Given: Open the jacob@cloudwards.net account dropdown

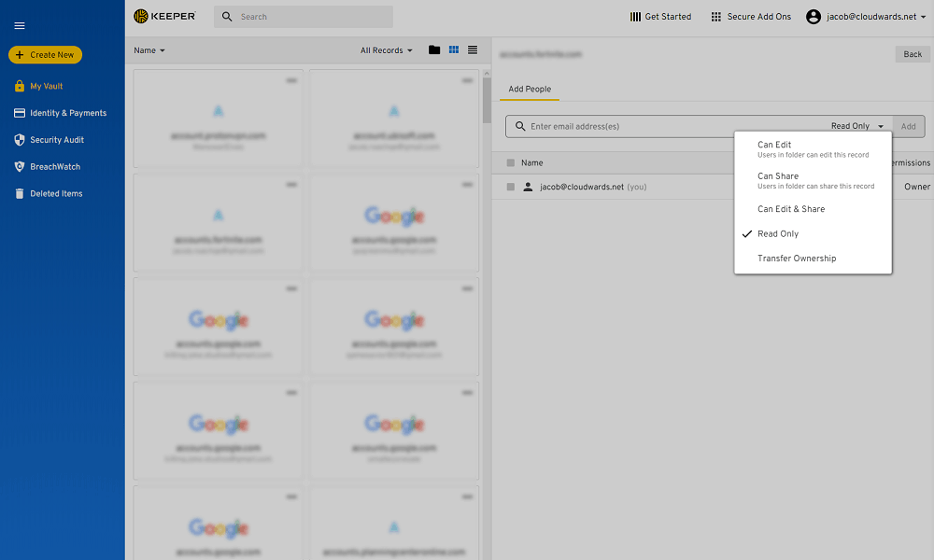Looking at the screenshot, I should [867, 17].
